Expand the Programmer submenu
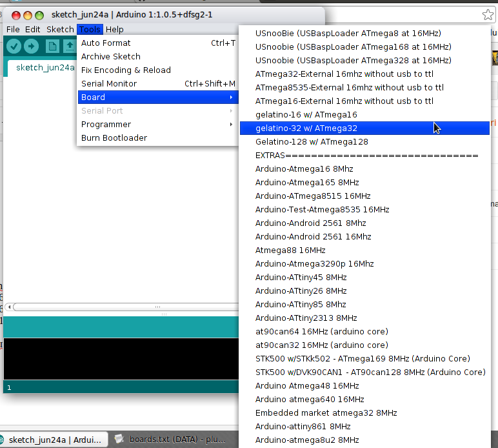This screenshot has height=448, width=498. 158,124
